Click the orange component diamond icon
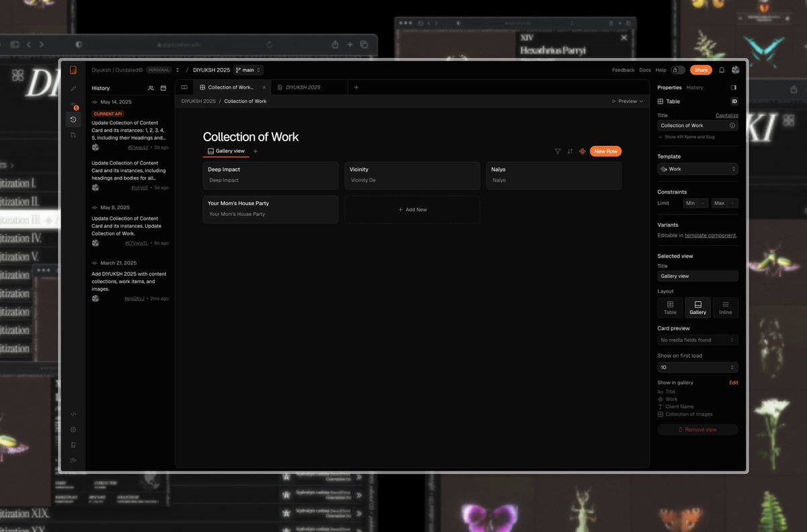Screen dimensions: 807x532 coord(582,151)
